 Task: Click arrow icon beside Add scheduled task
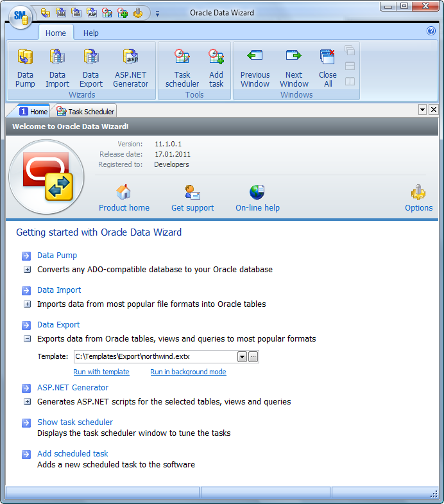pos(26,454)
